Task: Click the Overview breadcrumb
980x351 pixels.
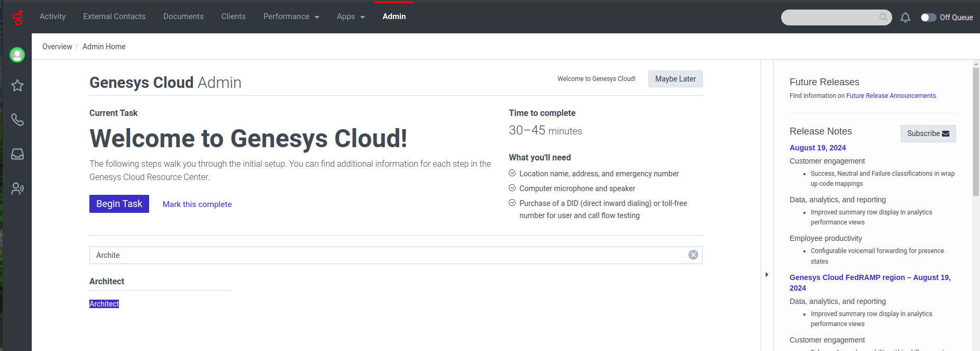Action: point(57,47)
